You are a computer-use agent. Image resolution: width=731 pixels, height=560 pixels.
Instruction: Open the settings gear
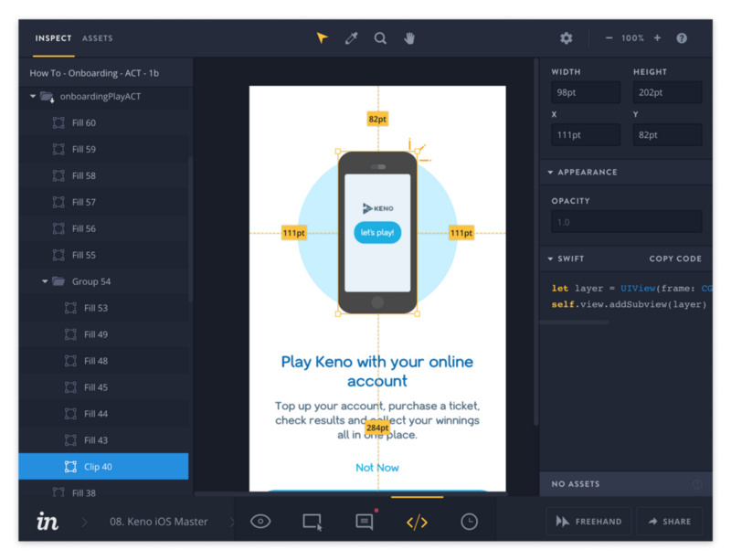point(567,38)
